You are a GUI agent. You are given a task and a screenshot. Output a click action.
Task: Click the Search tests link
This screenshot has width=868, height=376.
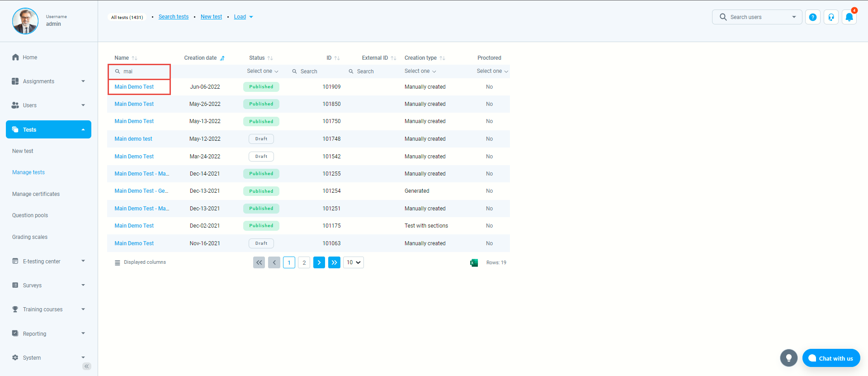coord(174,17)
